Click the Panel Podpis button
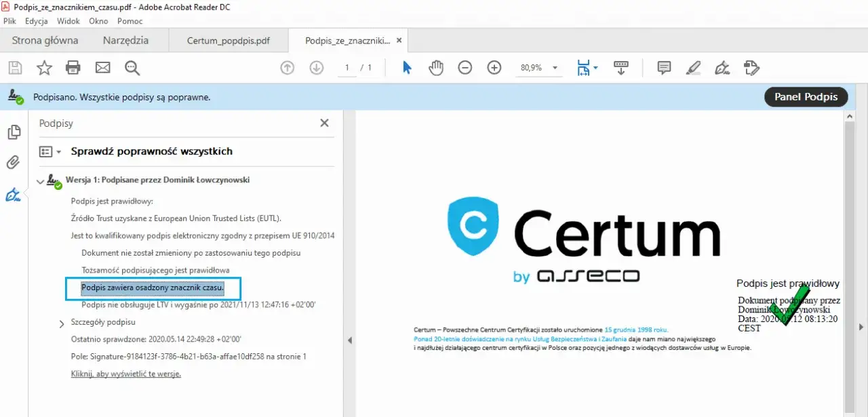The image size is (868, 417). pos(806,97)
